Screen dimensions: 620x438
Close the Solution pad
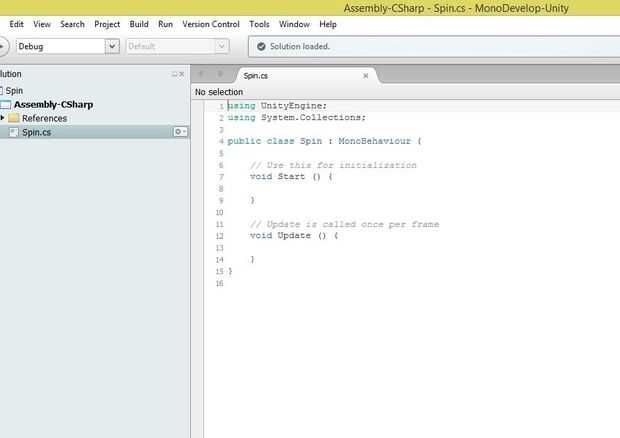tap(182, 74)
